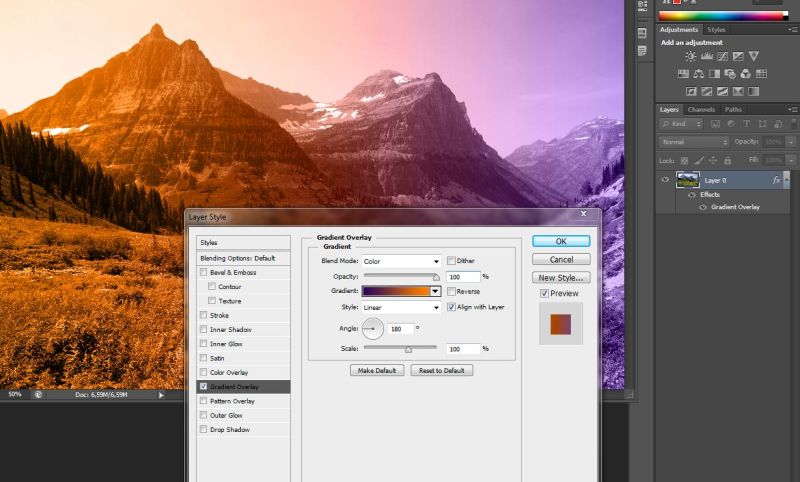The height and width of the screenshot is (482, 800).
Task: Toggle the Preview checkbox
Action: pos(544,293)
